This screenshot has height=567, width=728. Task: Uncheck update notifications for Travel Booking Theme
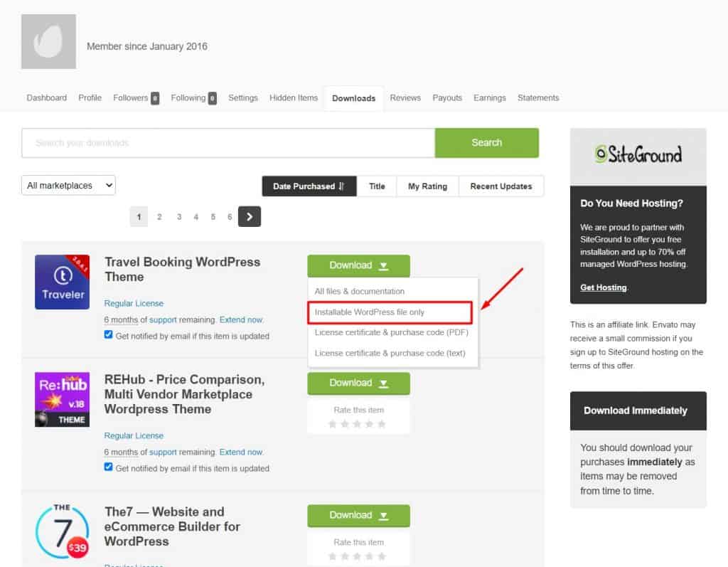click(108, 334)
